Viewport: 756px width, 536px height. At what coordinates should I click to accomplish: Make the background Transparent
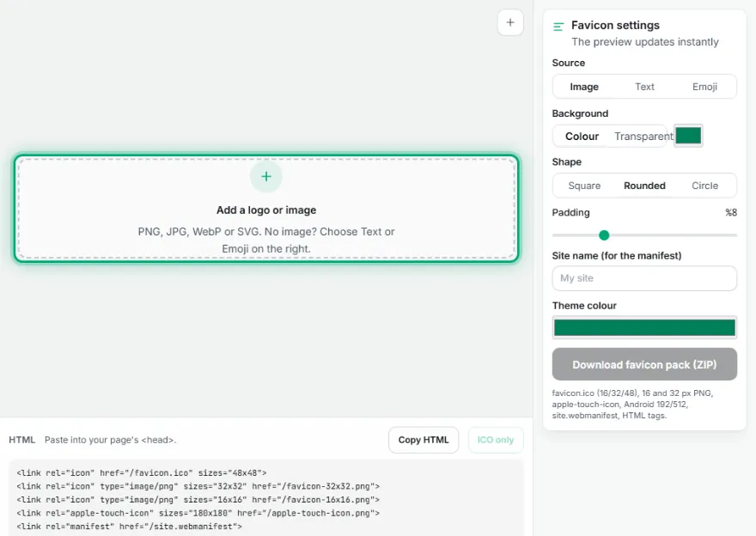(x=643, y=137)
